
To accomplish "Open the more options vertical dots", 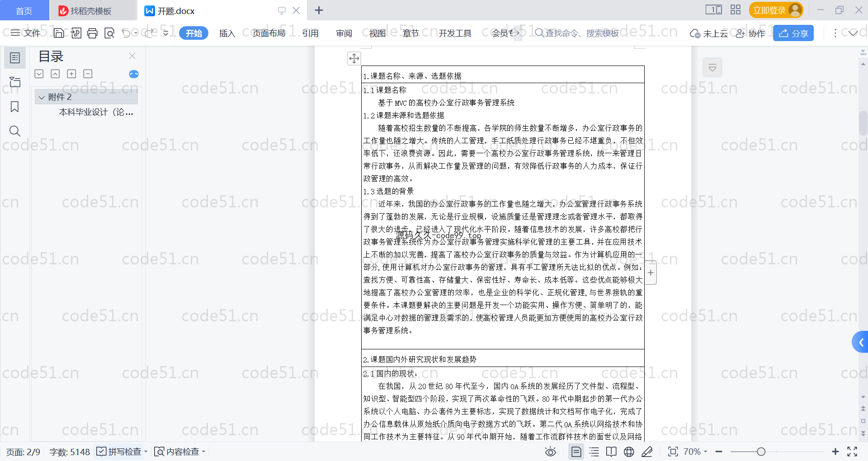I will (x=835, y=33).
